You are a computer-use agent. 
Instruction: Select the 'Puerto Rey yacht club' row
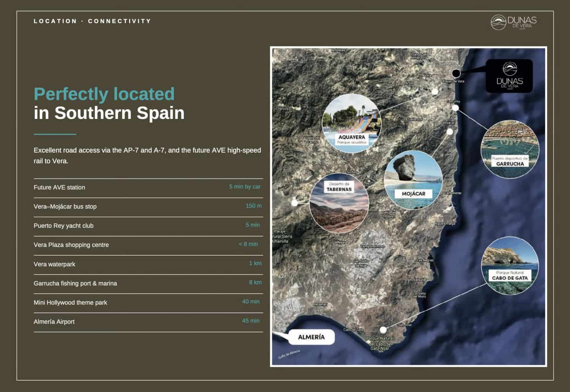click(x=148, y=226)
